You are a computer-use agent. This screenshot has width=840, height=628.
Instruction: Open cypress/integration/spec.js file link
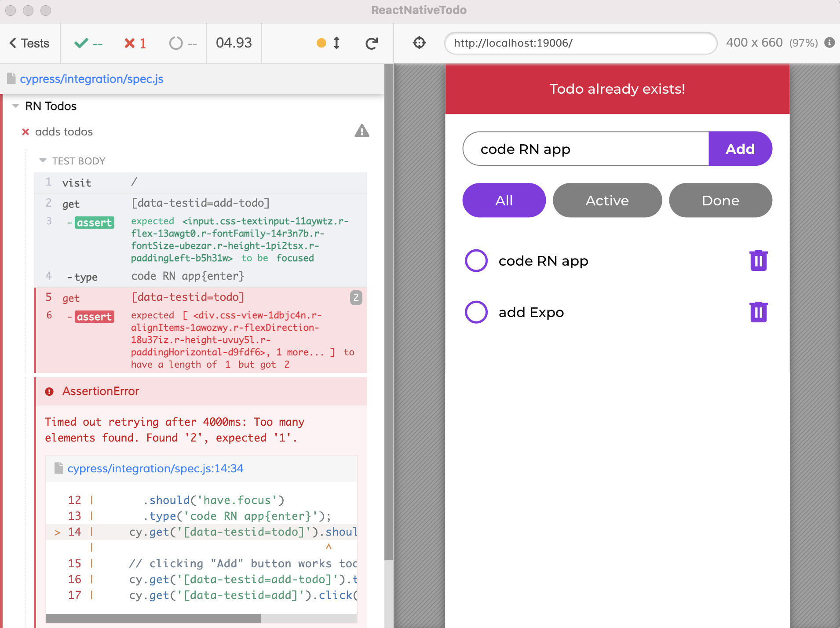(x=91, y=79)
